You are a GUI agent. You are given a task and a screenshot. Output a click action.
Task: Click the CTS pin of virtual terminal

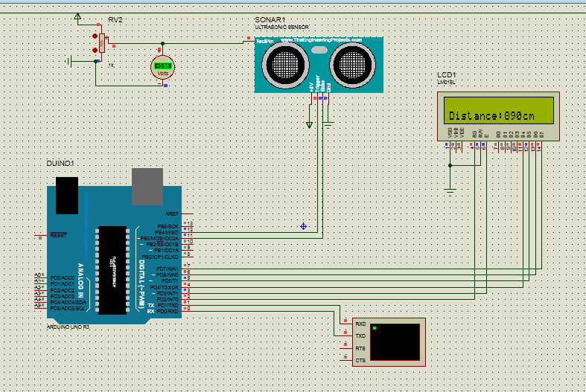tap(360, 360)
